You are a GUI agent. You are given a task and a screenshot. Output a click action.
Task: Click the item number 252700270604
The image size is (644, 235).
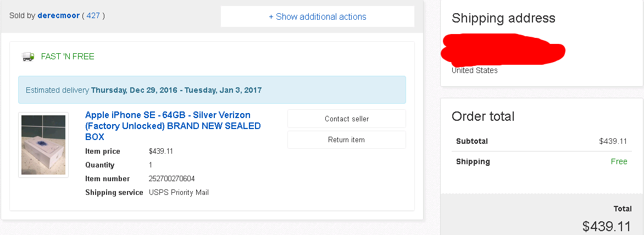coord(171,179)
